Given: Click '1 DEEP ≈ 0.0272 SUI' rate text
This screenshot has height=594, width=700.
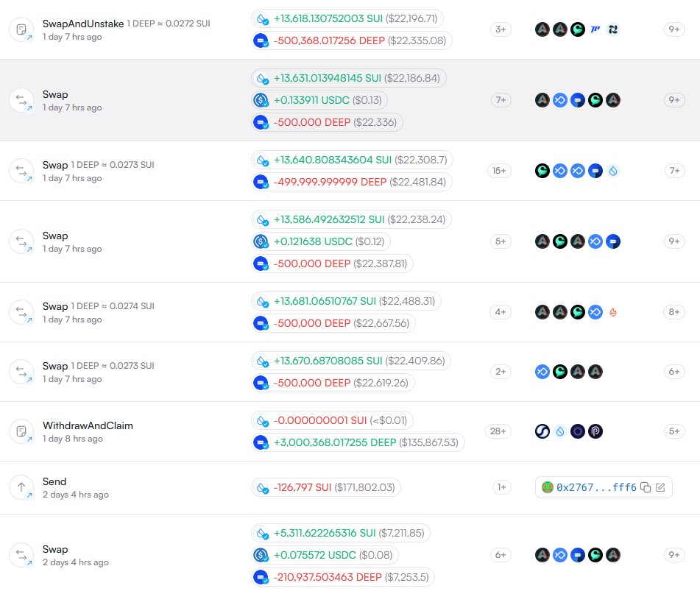Looking at the screenshot, I should pos(169,24).
